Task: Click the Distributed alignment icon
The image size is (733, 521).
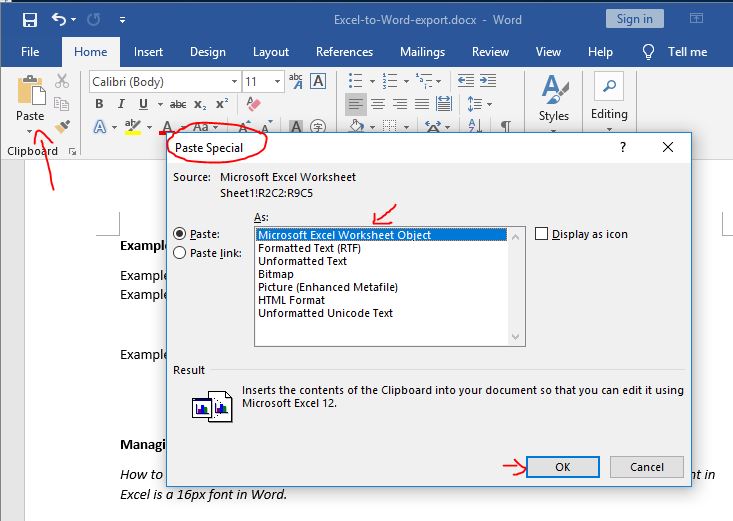Action: tap(444, 103)
